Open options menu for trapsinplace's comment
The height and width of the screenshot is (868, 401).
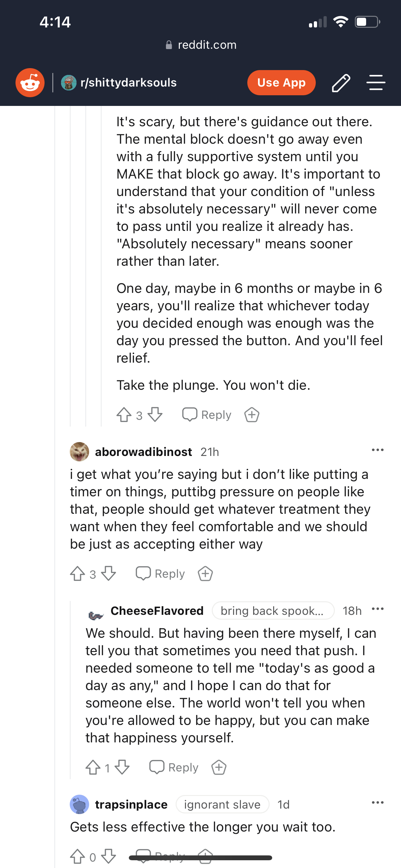coord(377,803)
